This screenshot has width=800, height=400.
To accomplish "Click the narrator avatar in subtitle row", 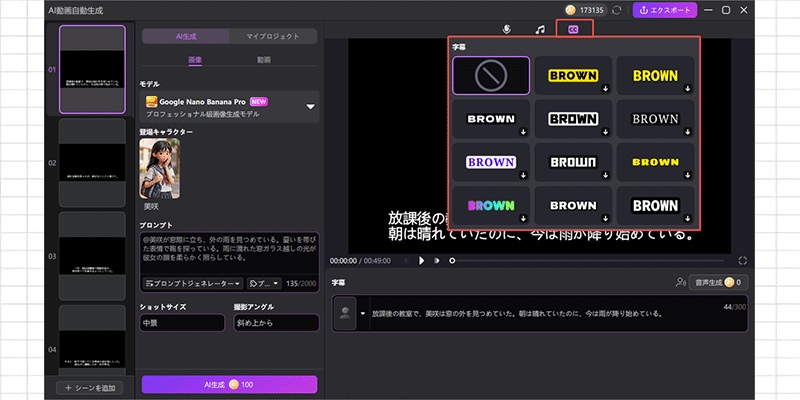I will (345, 313).
